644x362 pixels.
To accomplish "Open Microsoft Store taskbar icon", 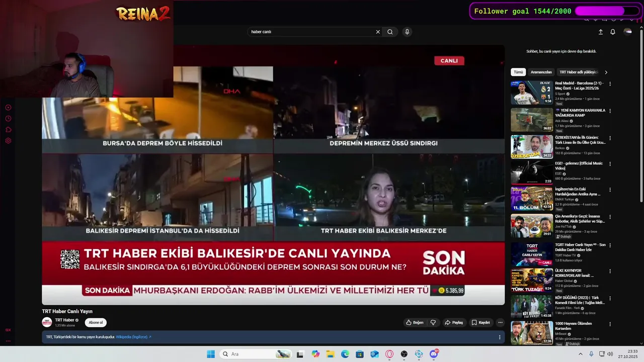I will coord(360,354).
